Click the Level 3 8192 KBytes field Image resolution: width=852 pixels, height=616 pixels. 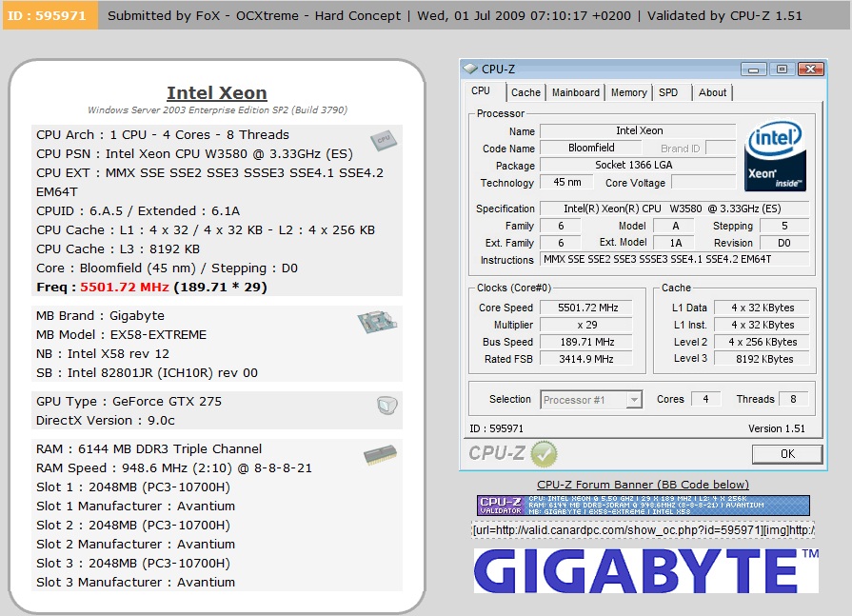[762, 359]
